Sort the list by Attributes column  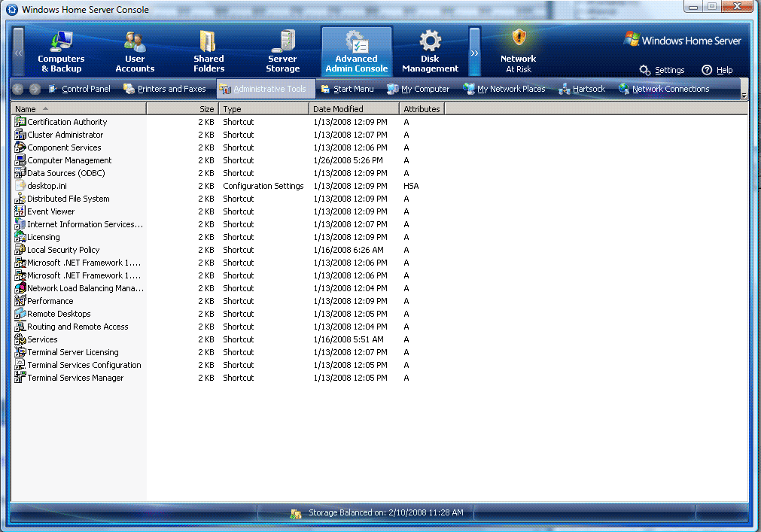coord(422,109)
